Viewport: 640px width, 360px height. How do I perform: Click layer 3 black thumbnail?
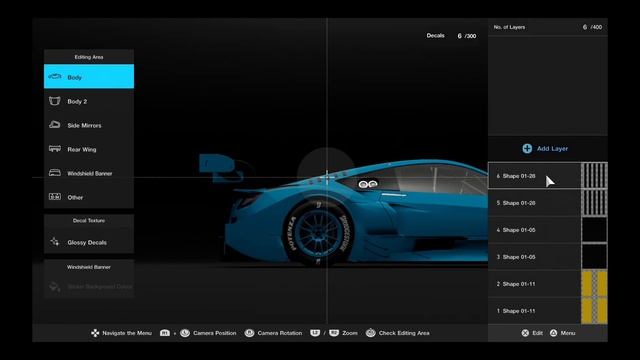pyautogui.click(x=594, y=257)
